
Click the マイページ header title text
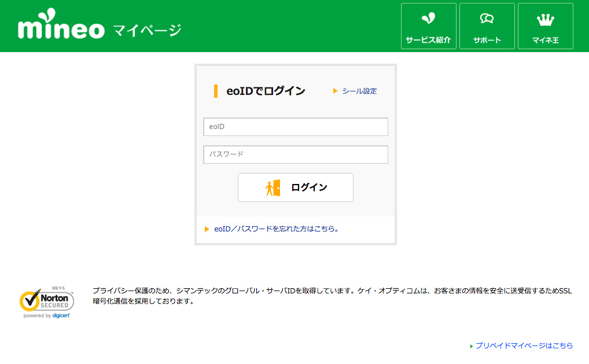coord(147,30)
